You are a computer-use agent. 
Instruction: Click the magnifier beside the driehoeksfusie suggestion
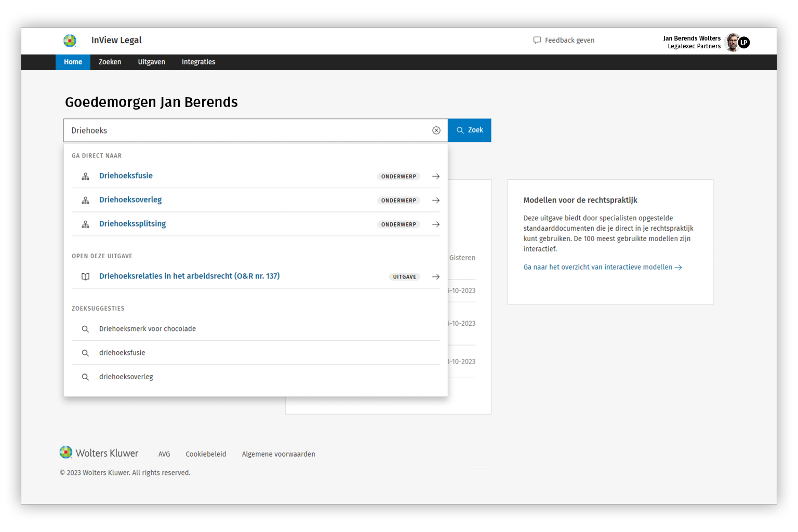85,353
